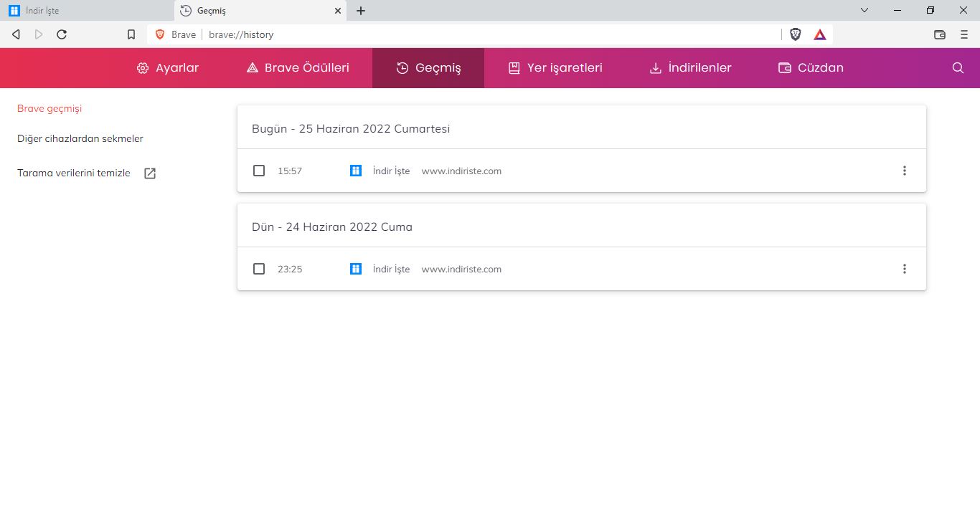Open Ayarlar in the top navigation
This screenshot has width=980, height=529.
(168, 68)
